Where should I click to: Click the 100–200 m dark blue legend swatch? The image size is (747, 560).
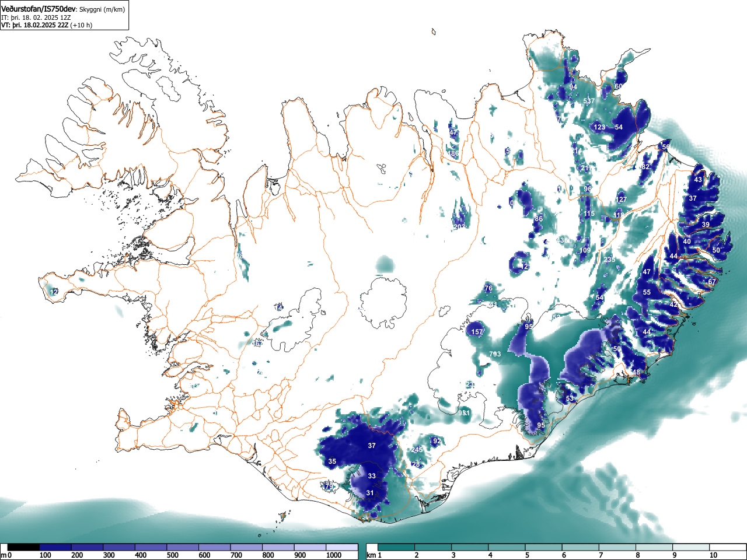click(x=55, y=547)
